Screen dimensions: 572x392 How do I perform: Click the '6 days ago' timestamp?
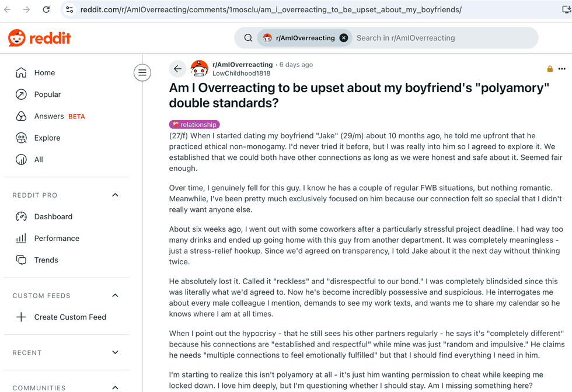pos(297,65)
